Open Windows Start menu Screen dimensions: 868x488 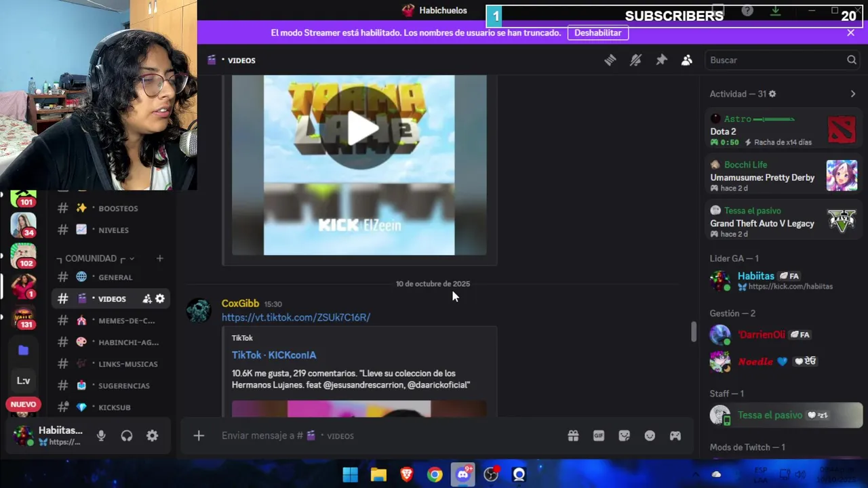click(x=350, y=474)
